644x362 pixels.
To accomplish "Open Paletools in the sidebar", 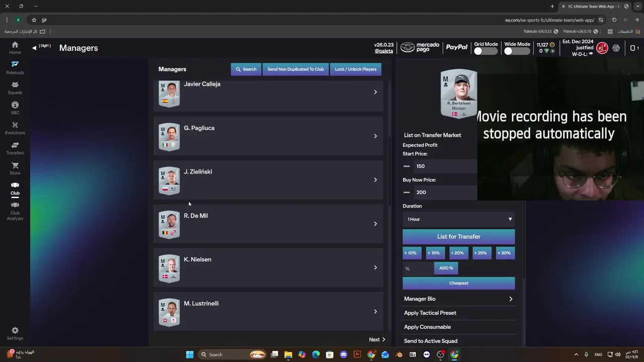I will (x=15, y=68).
